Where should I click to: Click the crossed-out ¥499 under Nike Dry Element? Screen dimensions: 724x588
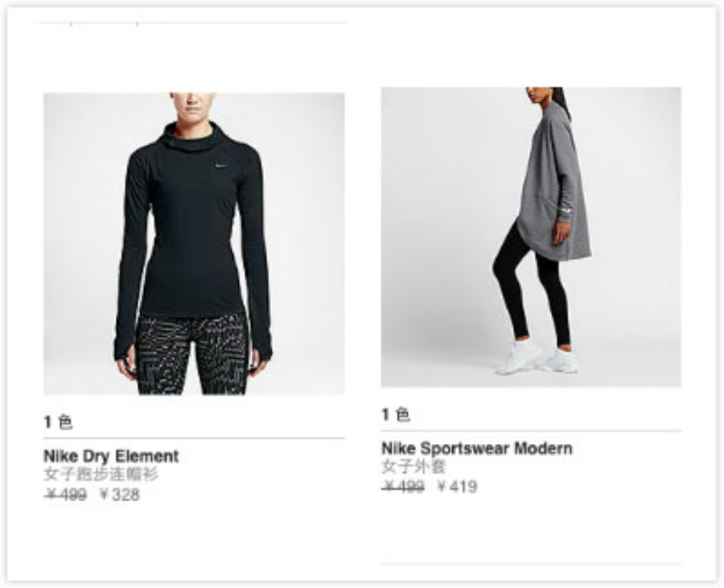tap(65, 495)
